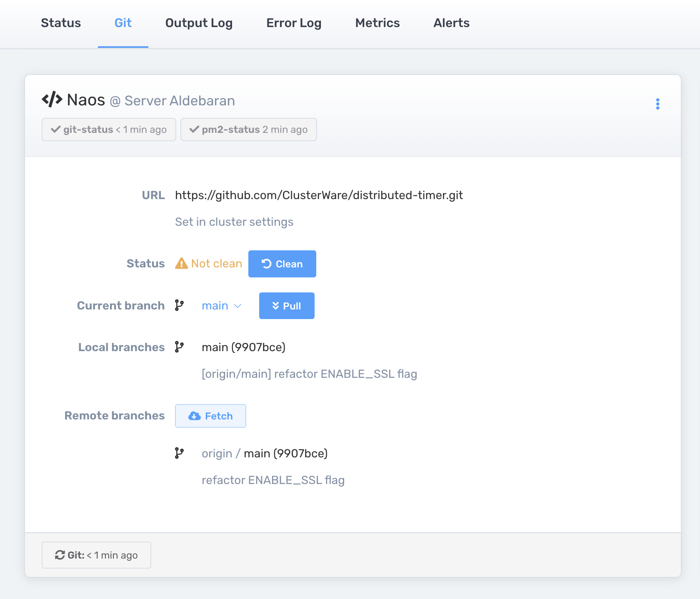
Task: Click the branch icon next to Current branch
Action: pyautogui.click(x=179, y=305)
